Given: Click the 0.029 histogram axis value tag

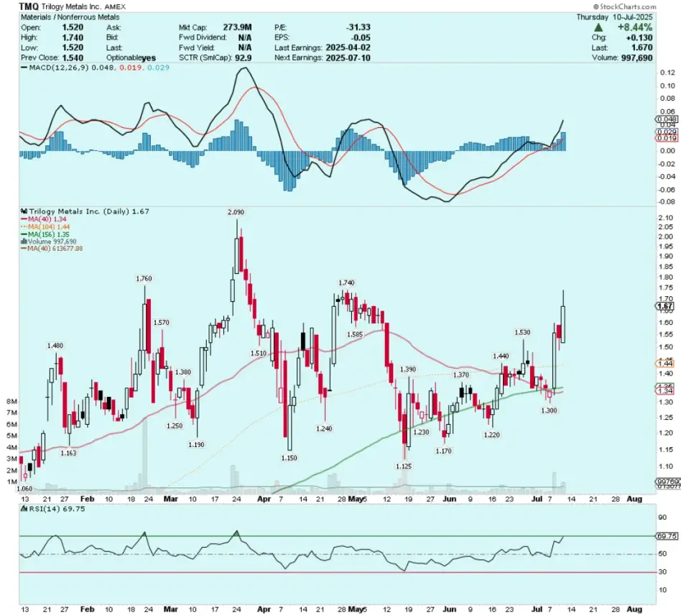Looking at the screenshot, I should (666, 132).
